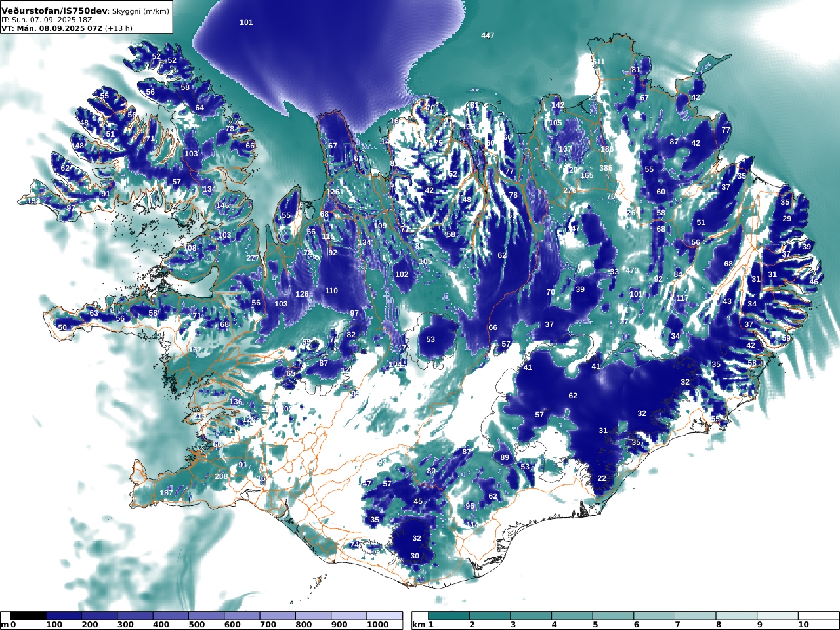Click the white 10 km swatch
The height and width of the screenshot is (630, 840).
click(x=818, y=616)
